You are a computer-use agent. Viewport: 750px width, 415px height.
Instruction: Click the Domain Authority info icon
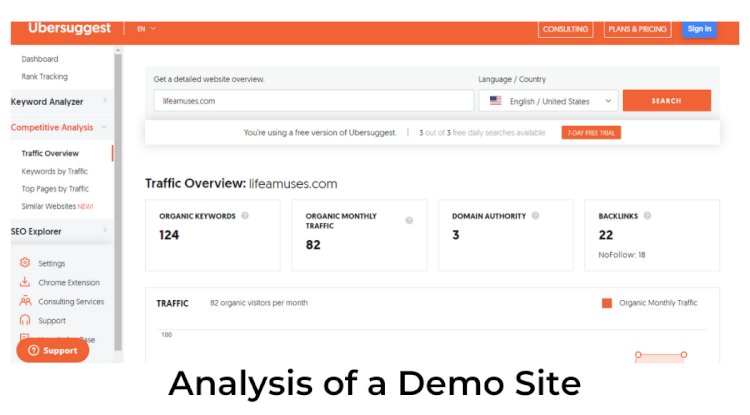(535, 216)
